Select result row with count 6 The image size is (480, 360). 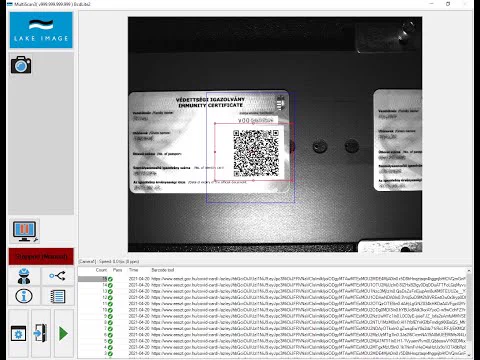click(x=272, y=335)
